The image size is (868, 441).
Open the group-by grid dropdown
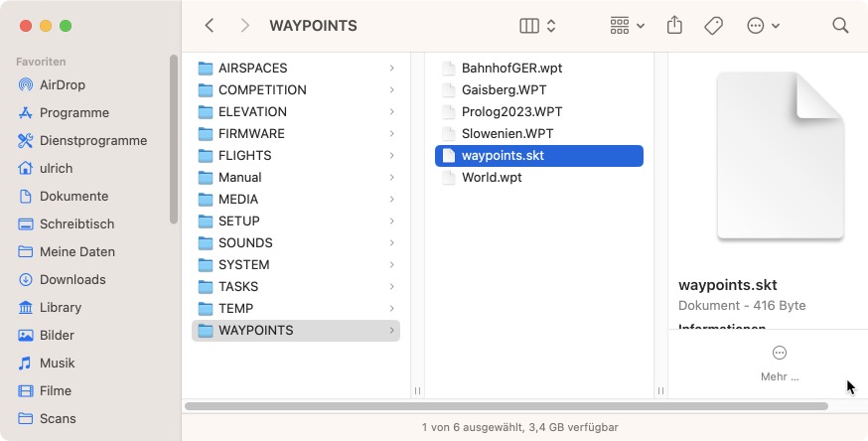627,26
